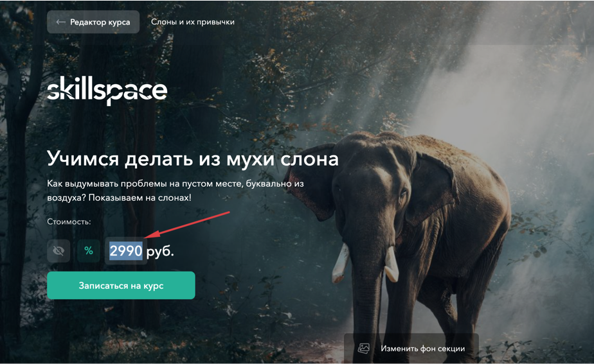Click the Редактор курса button label
Image resolution: width=594 pixels, height=364 pixels.
[100, 22]
